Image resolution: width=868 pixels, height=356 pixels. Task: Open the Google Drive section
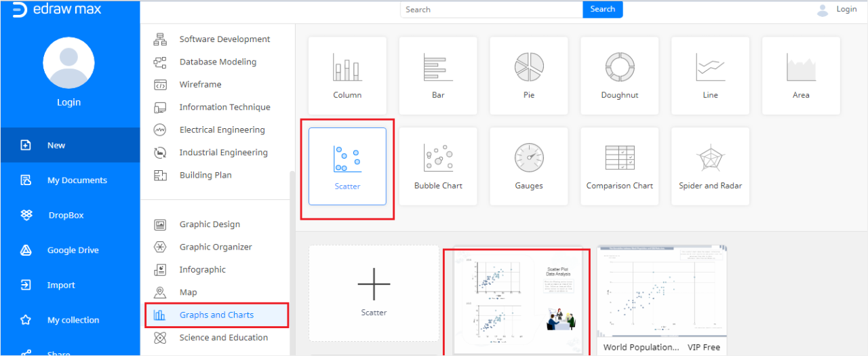pyautogui.click(x=70, y=250)
